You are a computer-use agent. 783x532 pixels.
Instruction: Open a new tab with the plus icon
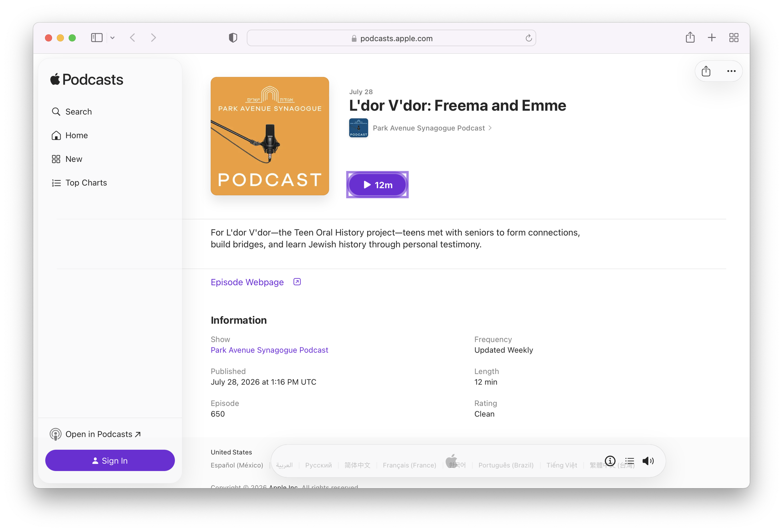[x=712, y=37]
